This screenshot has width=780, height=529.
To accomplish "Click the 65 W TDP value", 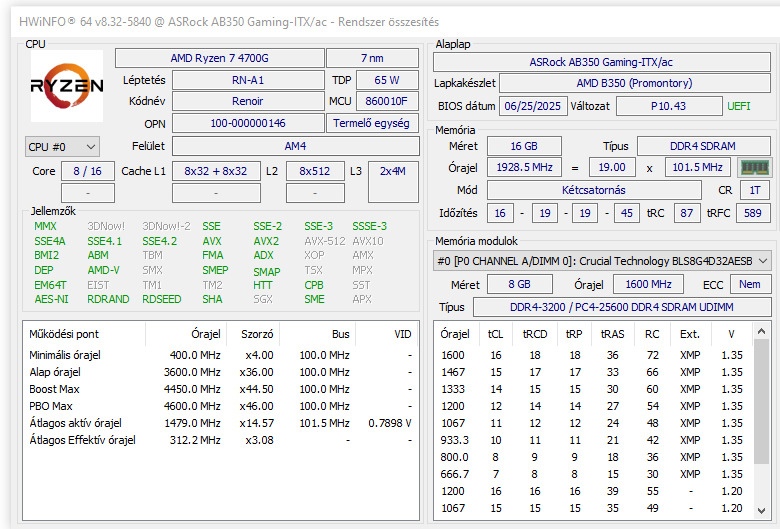I will (x=387, y=80).
